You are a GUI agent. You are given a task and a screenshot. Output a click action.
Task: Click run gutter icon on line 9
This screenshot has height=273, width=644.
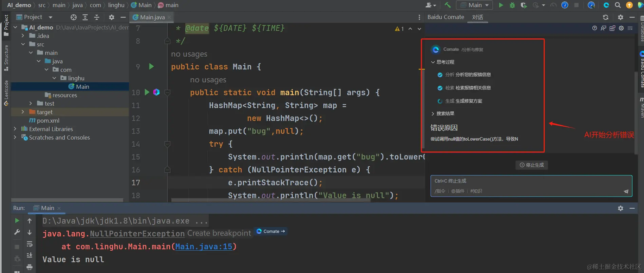152,66
